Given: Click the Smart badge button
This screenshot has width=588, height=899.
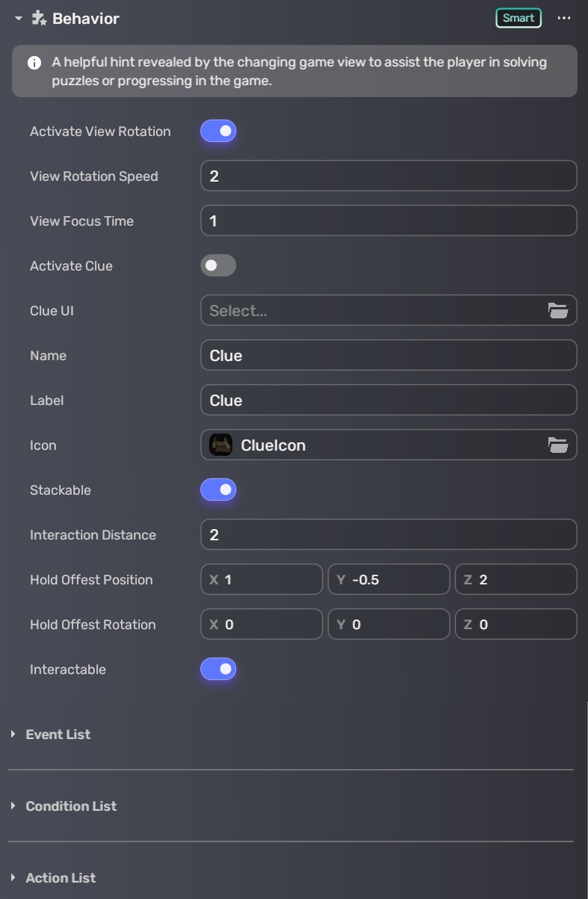Looking at the screenshot, I should click(519, 18).
